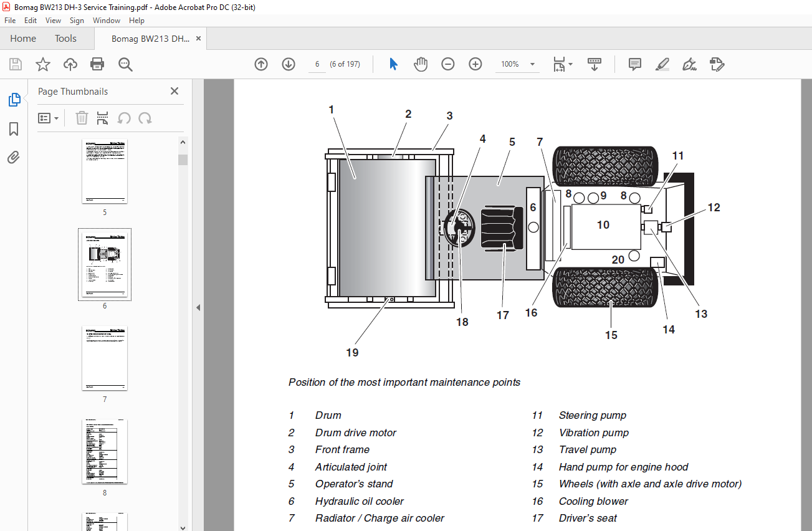The height and width of the screenshot is (531, 812).
Task: Rotate page clockwise in the thumbnails panel
Action: point(145,118)
